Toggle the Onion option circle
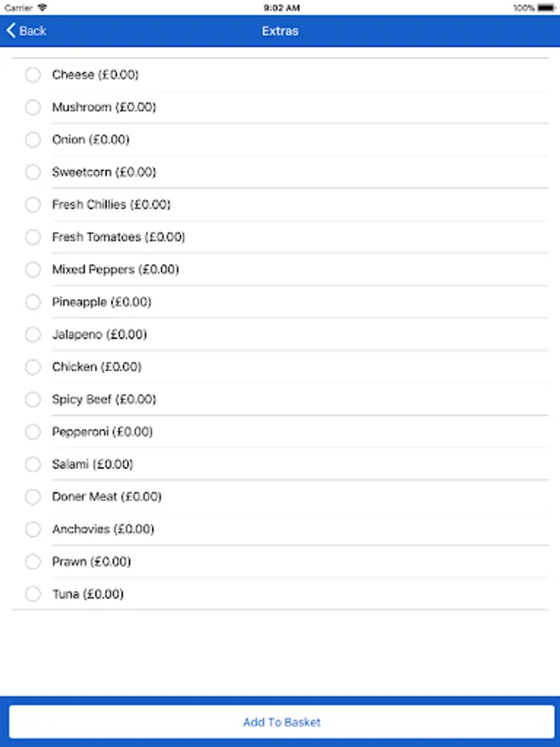Screen dimensions: 560x747 (33, 139)
